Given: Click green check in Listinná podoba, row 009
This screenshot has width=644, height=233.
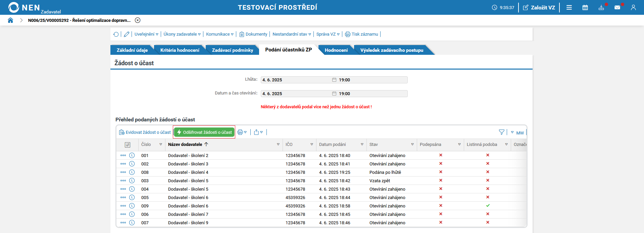Looking at the screenshot, I should (x=488, y=205).
